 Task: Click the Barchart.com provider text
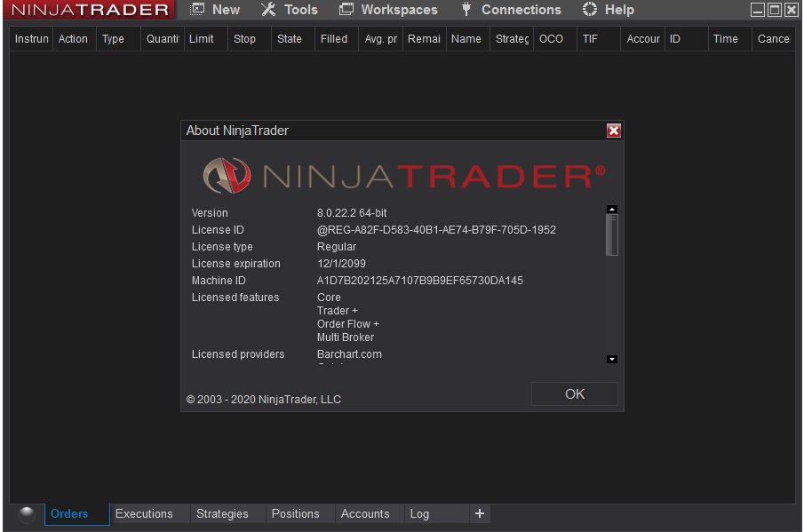tap(349, 354)
